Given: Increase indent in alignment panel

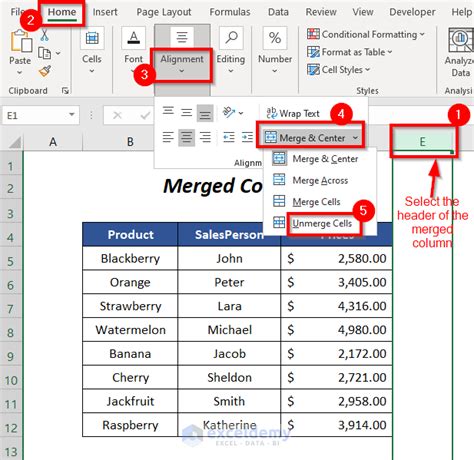Looking at the screenshot, I should [247, 137].
